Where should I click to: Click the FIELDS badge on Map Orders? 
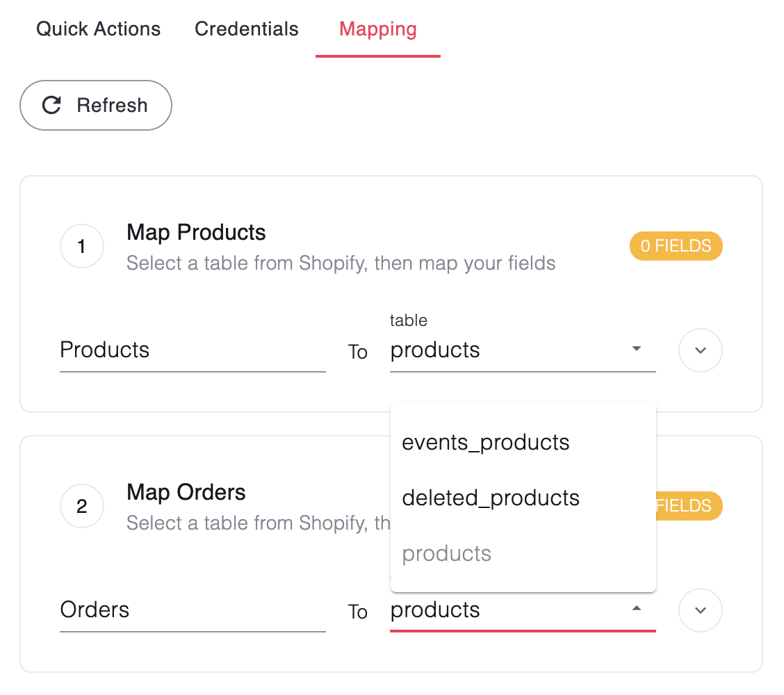pos(688,506)
